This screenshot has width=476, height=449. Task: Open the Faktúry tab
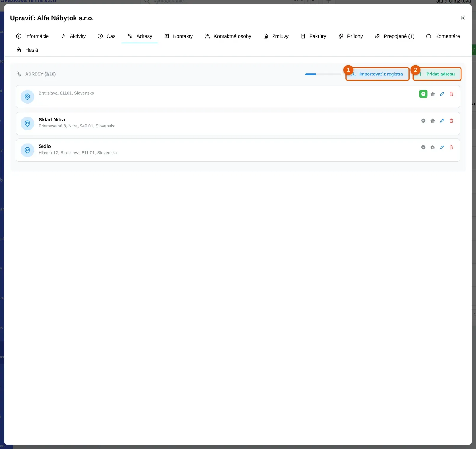[x=313, y=36]
